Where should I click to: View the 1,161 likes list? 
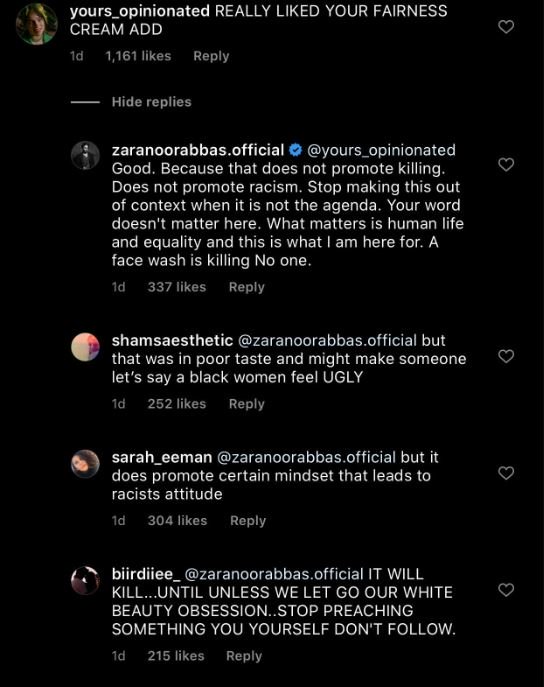click(x=138, y=56)
